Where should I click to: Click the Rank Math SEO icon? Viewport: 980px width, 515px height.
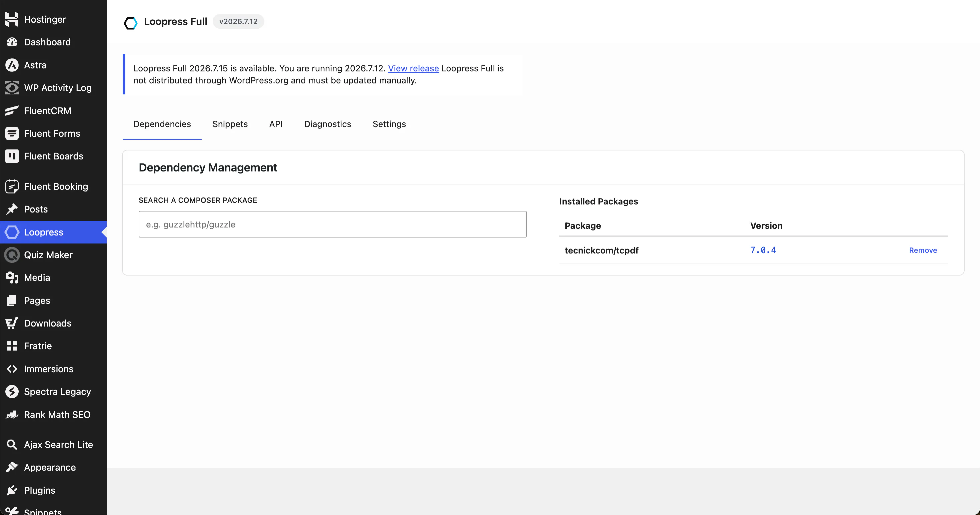point(12,415)
